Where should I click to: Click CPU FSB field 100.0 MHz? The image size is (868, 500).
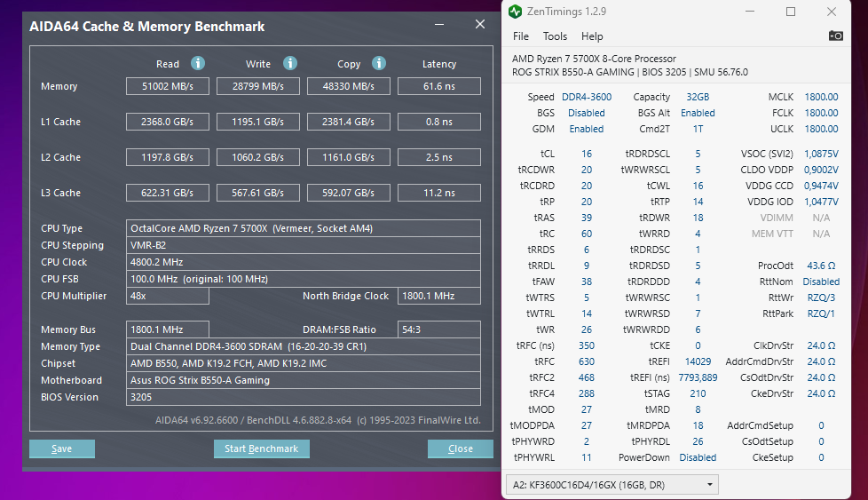304,279
